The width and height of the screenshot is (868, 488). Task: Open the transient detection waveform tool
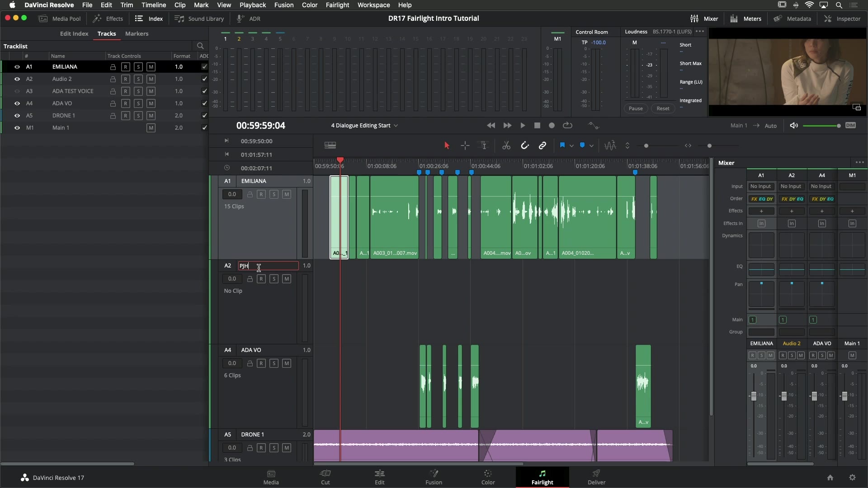tap(610, 145)
